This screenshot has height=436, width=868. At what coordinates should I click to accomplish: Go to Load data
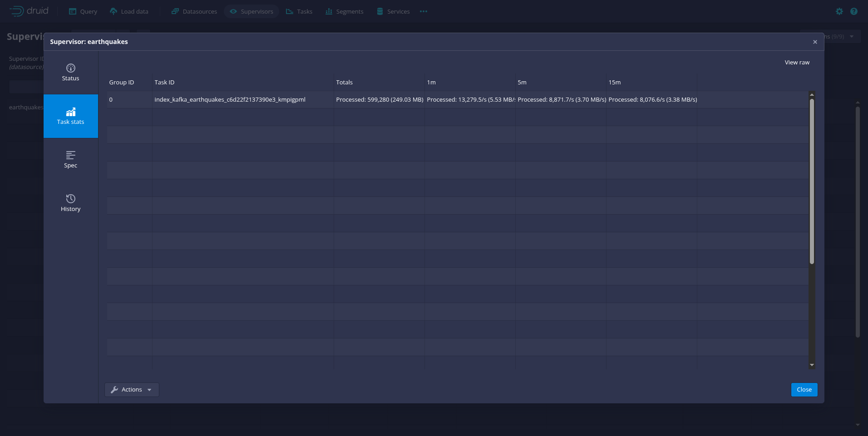click(x=129, y=11)
